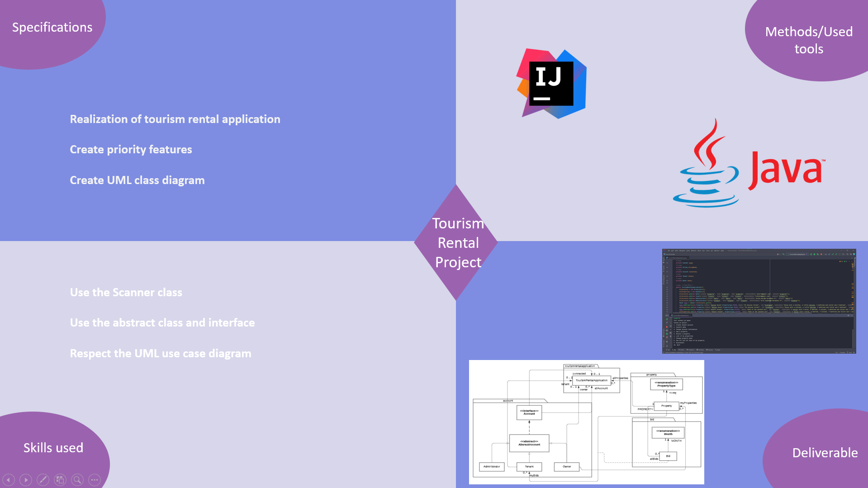Screen dimensions: 868x488
Task: Click the Methods/Used tools corner label
Action: coord(809,40)
